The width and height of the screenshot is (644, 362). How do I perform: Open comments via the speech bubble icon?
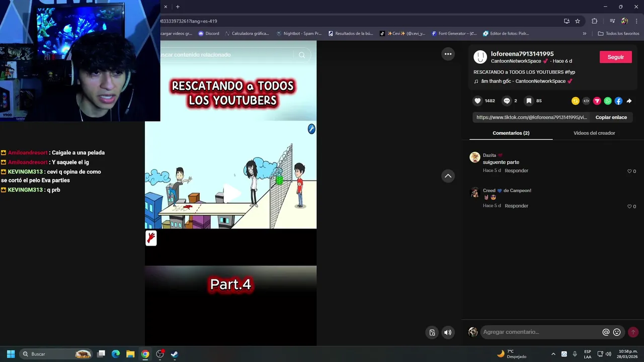pyautogui.click(x=507, y=101)
